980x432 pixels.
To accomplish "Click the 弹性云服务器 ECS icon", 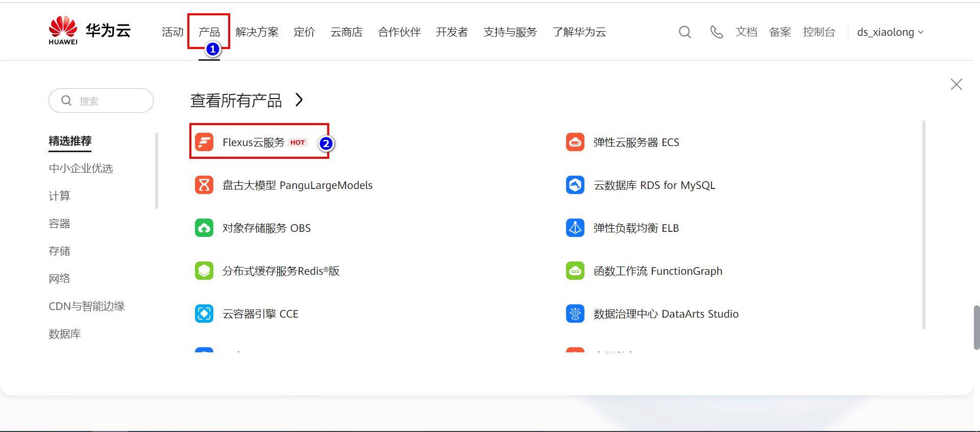I will coord(575,142).
